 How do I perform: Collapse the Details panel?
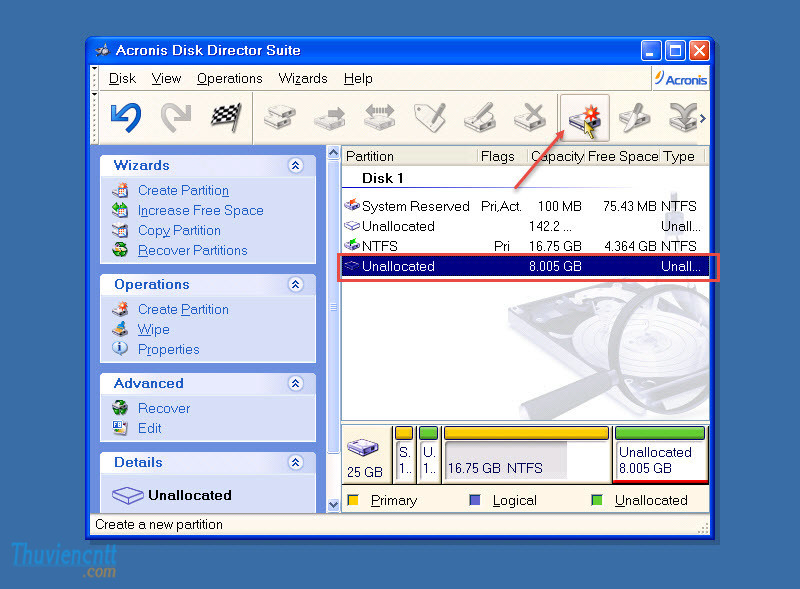pos(296,462)
